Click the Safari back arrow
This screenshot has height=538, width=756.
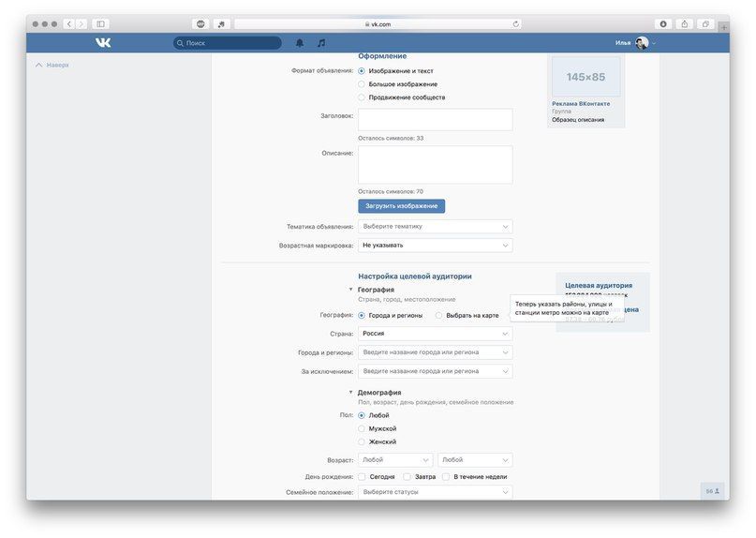69,23
